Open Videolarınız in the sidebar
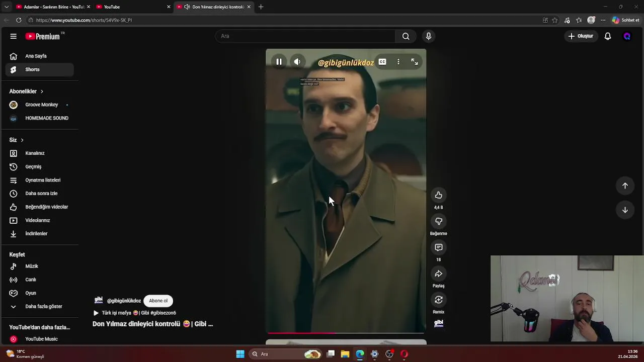 (40, 220)
